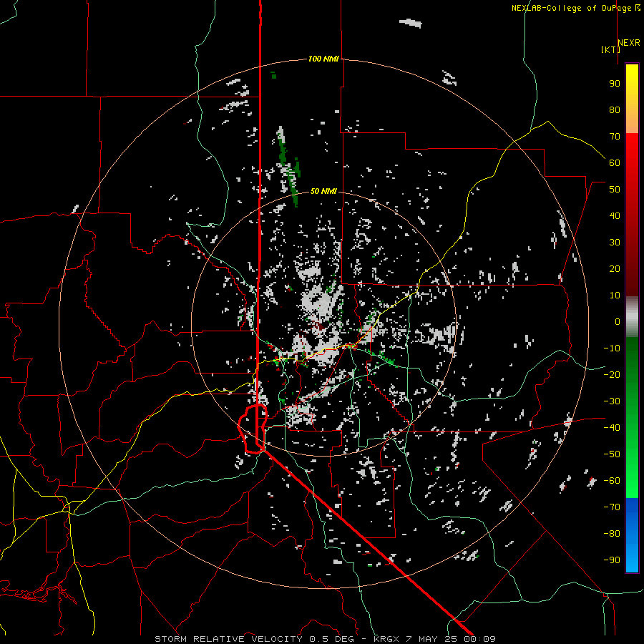
Task: Click the 100 NMI range ring label
Action: tap(323, 59)
